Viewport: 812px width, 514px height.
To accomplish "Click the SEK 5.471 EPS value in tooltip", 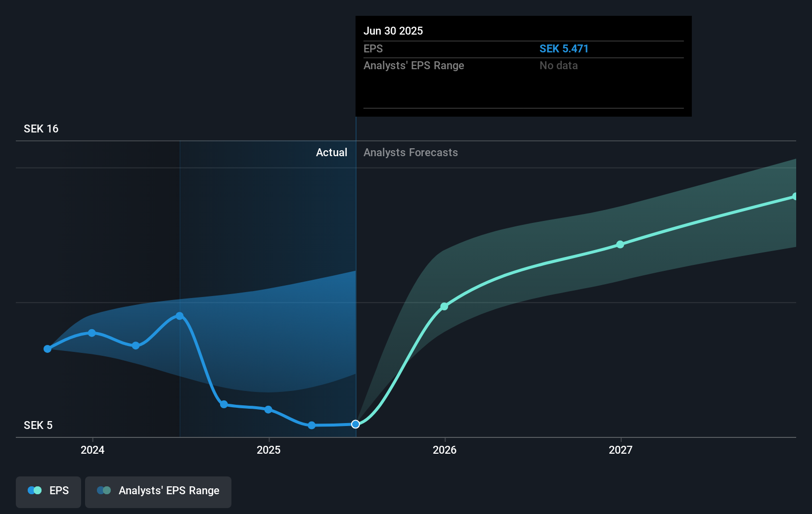I will (564, 48).
